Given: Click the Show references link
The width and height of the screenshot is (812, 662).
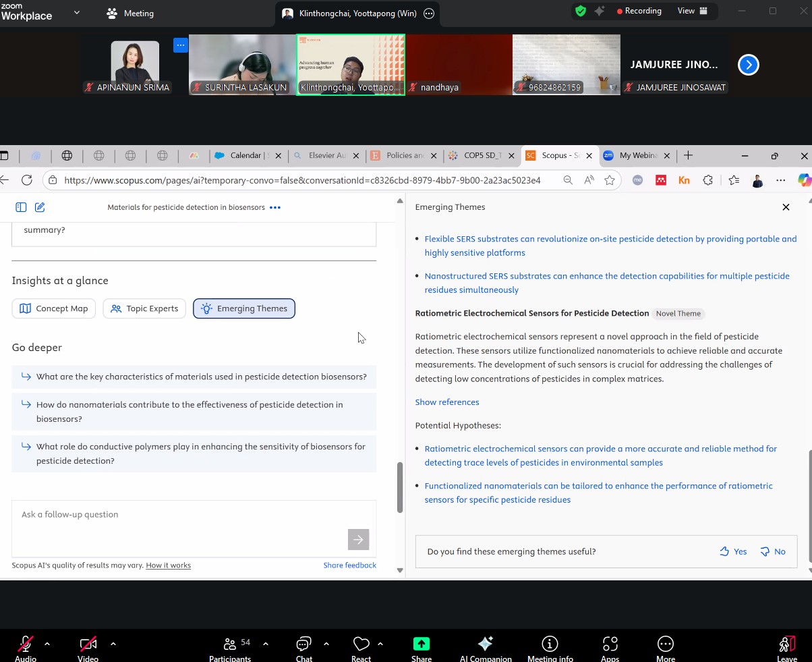Looking at the screenshot, I should coord(447,402).
